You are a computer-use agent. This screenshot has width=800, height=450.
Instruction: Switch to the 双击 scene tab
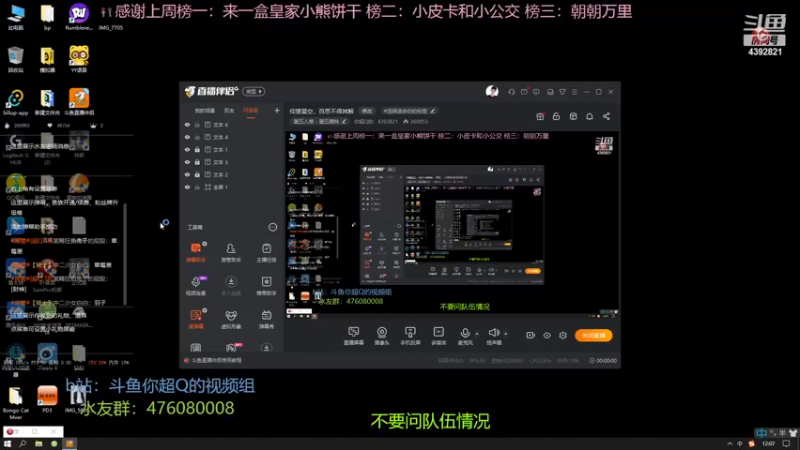229,110
